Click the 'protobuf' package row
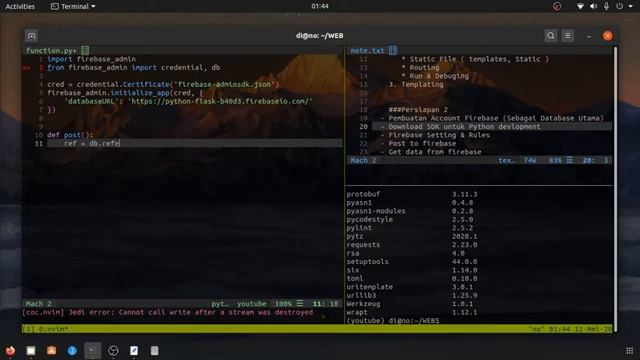Screen dimensions: 640x360 [x=412, y=194]
